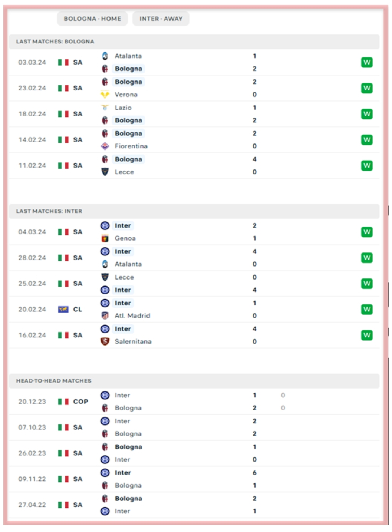Click the Lazio eagle crest

[105, 108]
